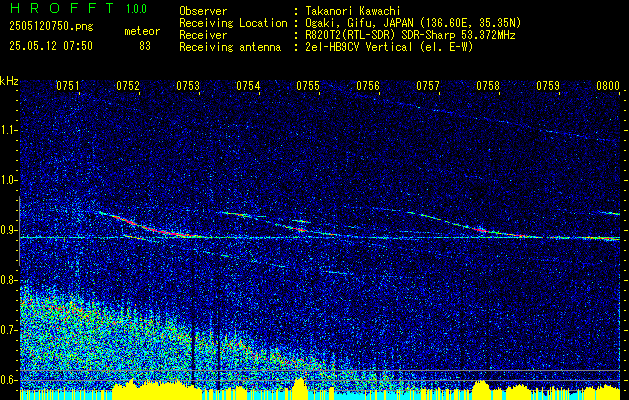The image size is (629, 400).
Task: Click the 0800 time marker
Action: [x=608, y=86]
